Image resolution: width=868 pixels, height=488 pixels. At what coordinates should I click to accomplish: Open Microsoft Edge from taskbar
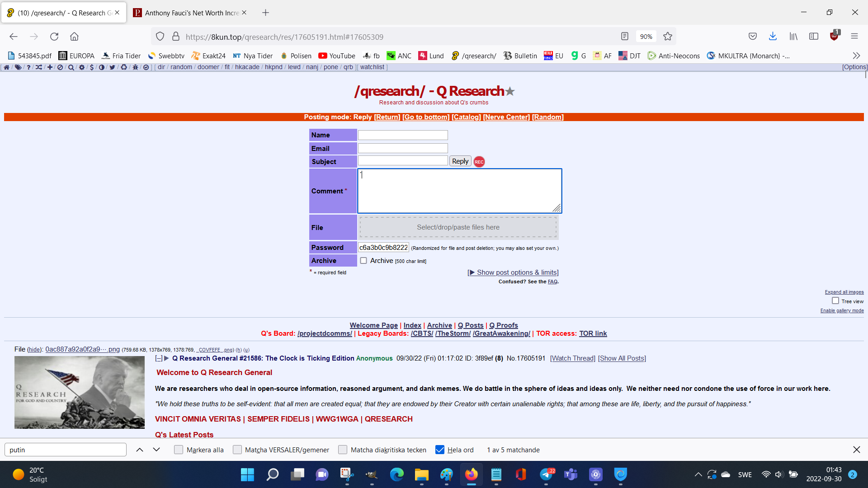pyautogui.click(x=396, y=474)
